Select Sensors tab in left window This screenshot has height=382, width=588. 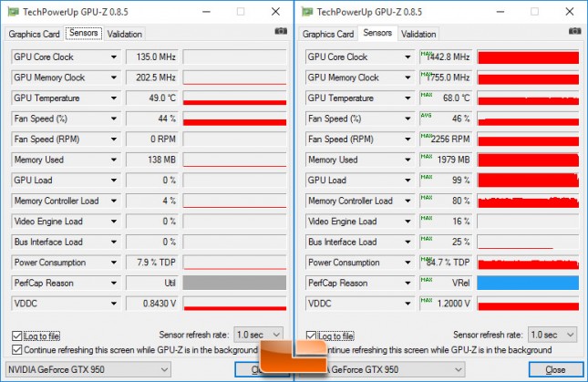(84, 34)
